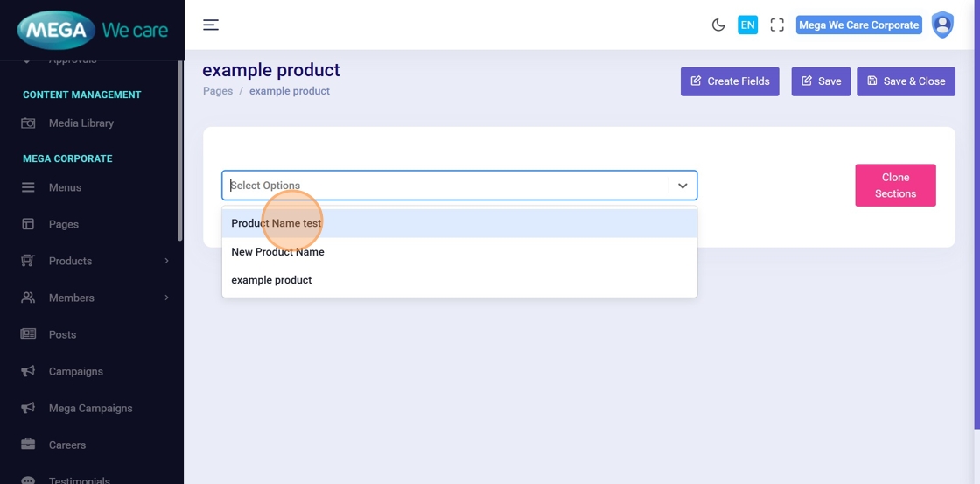
Task: Select "example product" from dropdown list
Action: coord(271,280)
